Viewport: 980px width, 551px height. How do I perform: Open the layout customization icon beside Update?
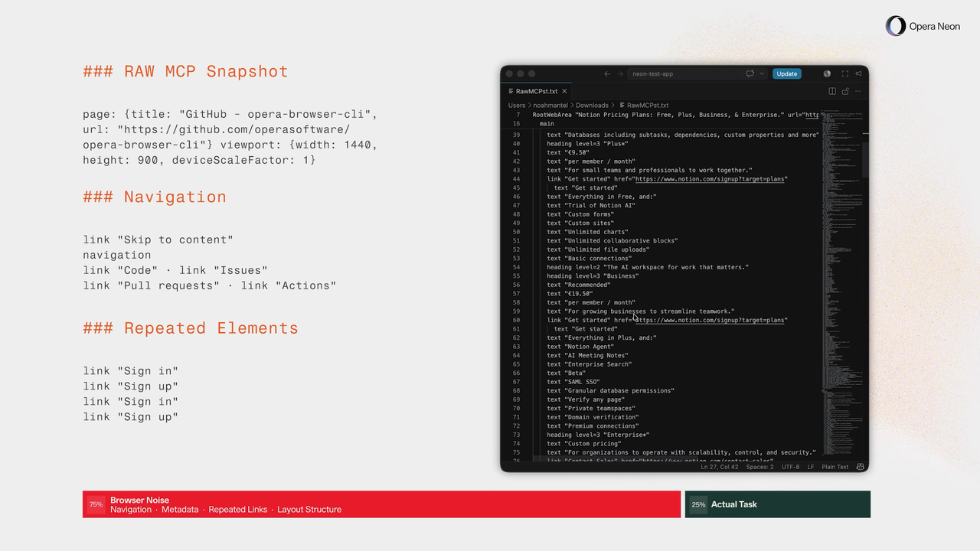[827, 74]
